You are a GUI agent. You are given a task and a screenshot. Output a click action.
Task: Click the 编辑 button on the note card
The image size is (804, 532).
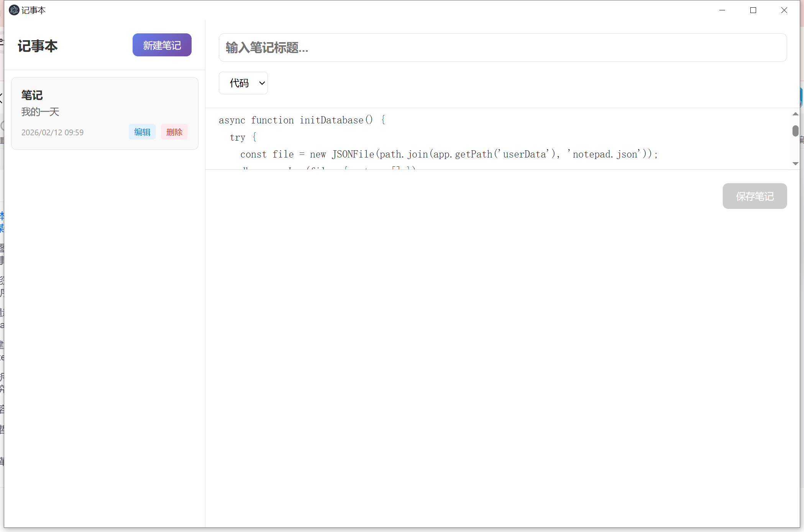click(x=142, y=132)
